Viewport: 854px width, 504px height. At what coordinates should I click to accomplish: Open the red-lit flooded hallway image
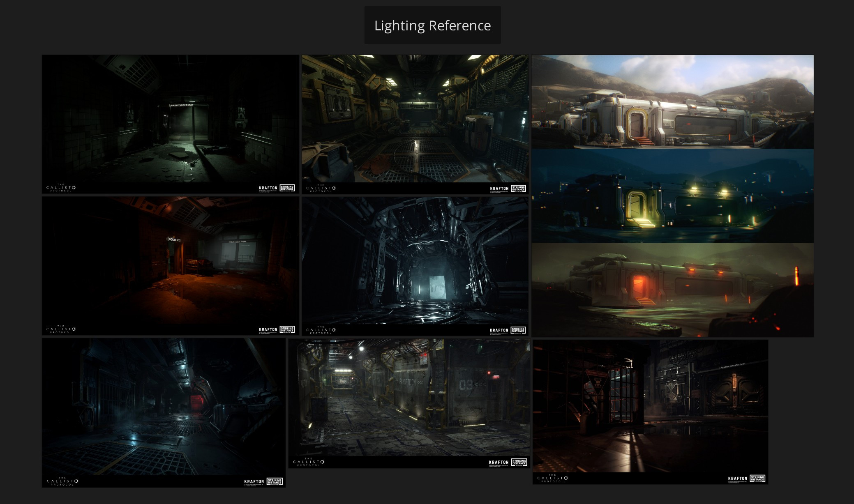[x=171, y=266]
